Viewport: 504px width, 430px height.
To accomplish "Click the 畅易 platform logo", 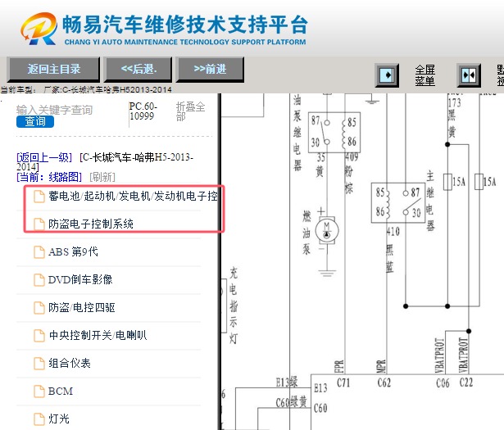I will point(39,29).
